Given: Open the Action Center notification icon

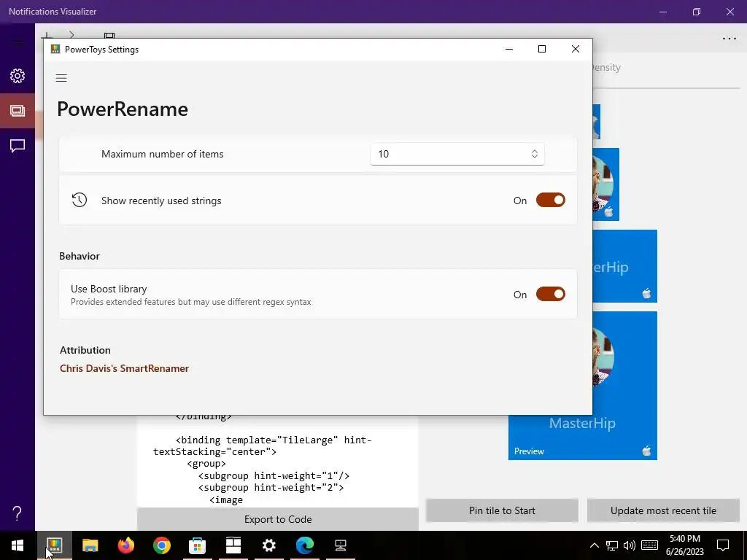Looking at the screenshot, I should [x=723, y=545].
